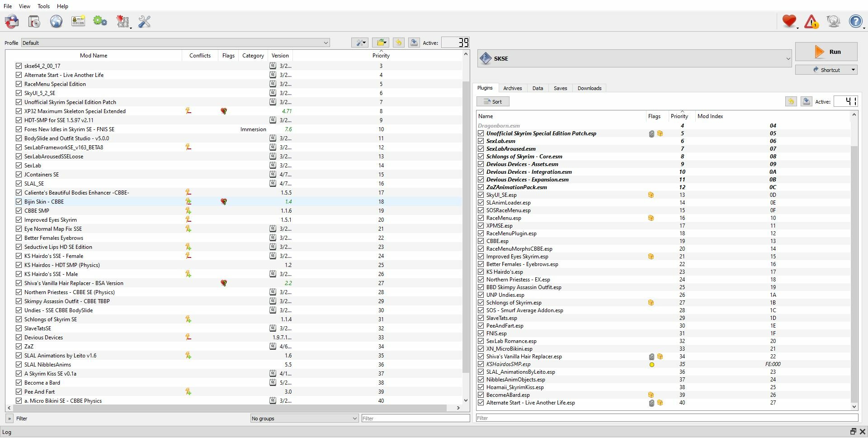
Task: Open the Tools puzzle-piece icon
Action: click(x=123, y=21)
